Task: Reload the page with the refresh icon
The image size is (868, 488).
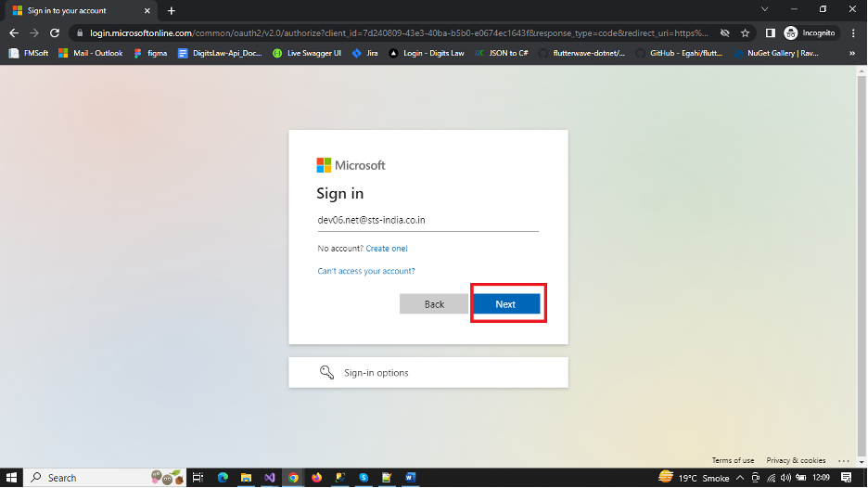Action: click(x=55, y=32)
